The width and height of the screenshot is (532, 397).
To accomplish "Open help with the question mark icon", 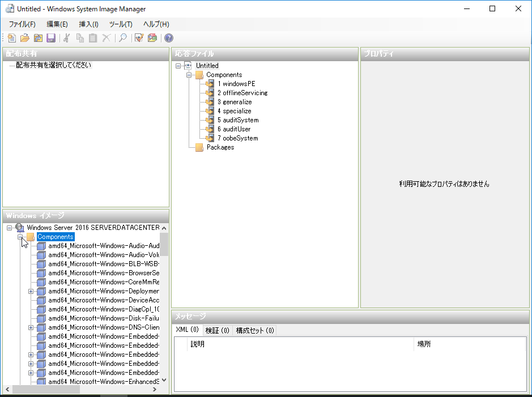I will coord(169,38).
